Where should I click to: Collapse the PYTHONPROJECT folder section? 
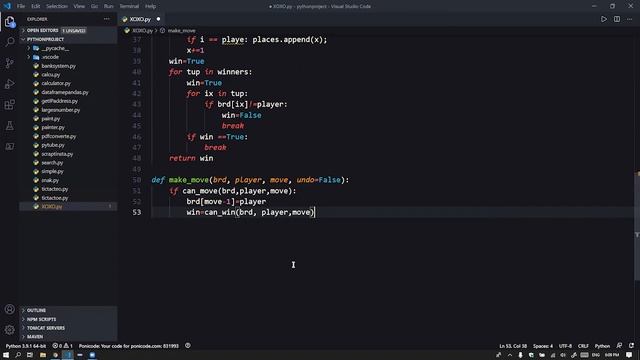68,40
